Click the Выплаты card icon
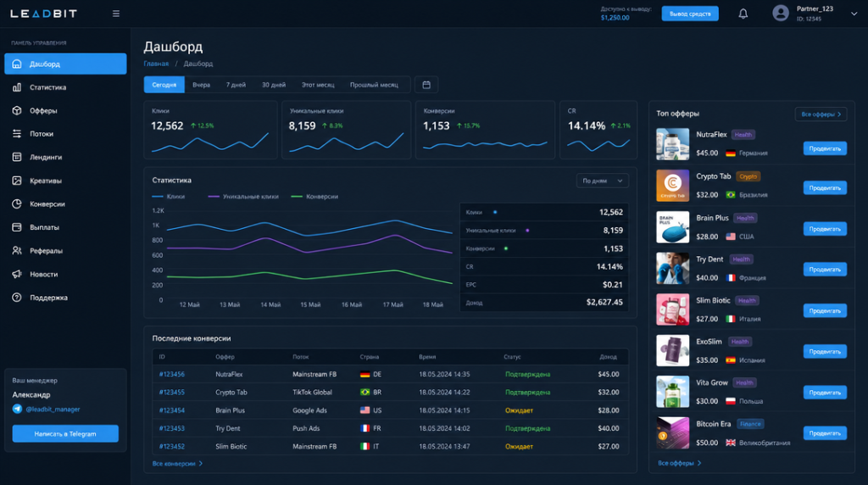 coord(17,227)
